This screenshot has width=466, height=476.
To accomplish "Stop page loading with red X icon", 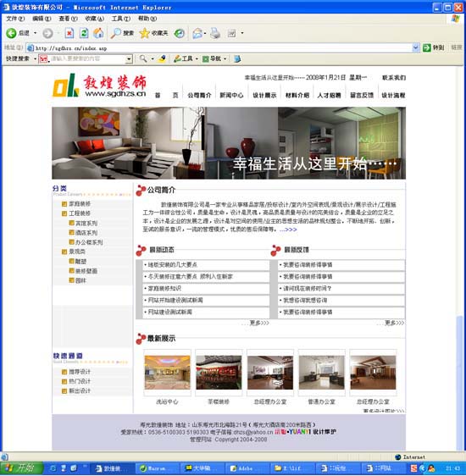I will [x=69, y=33].
